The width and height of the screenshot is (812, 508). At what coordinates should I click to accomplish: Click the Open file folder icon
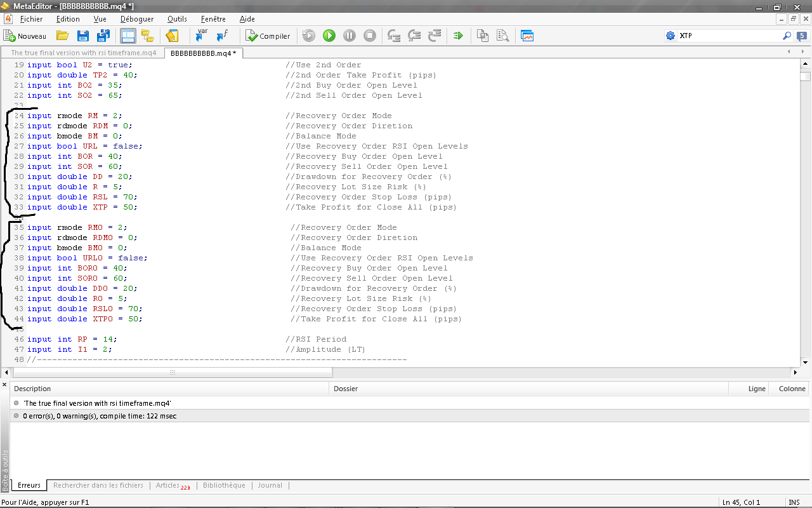62,36
